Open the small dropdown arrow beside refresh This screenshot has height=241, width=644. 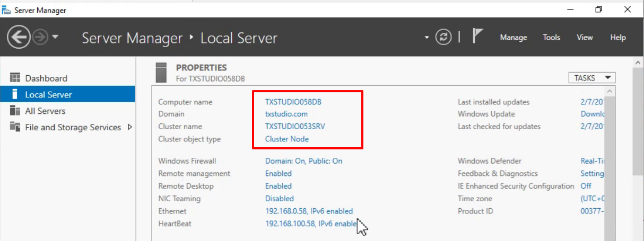(427, 38)
